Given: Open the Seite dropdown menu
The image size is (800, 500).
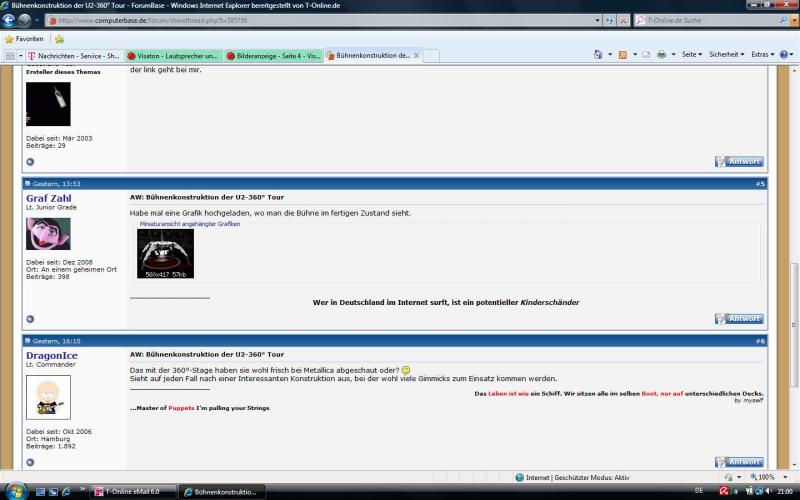Looking at the screenshot, I should [691, 55].
